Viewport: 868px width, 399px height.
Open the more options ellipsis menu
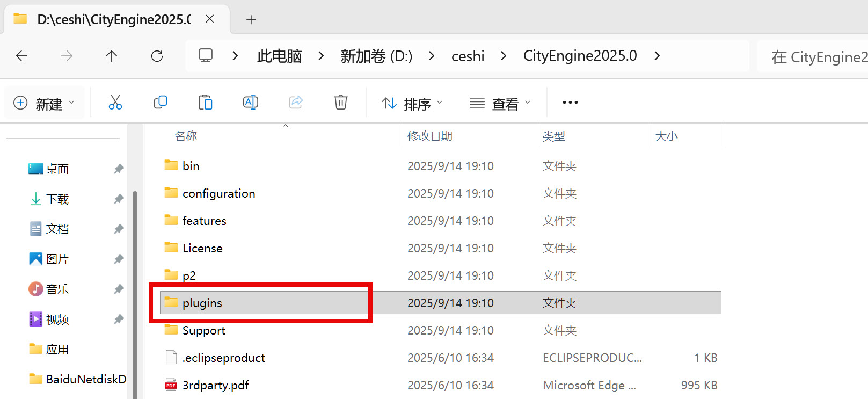pyautogui.click(x=570, y=102)
